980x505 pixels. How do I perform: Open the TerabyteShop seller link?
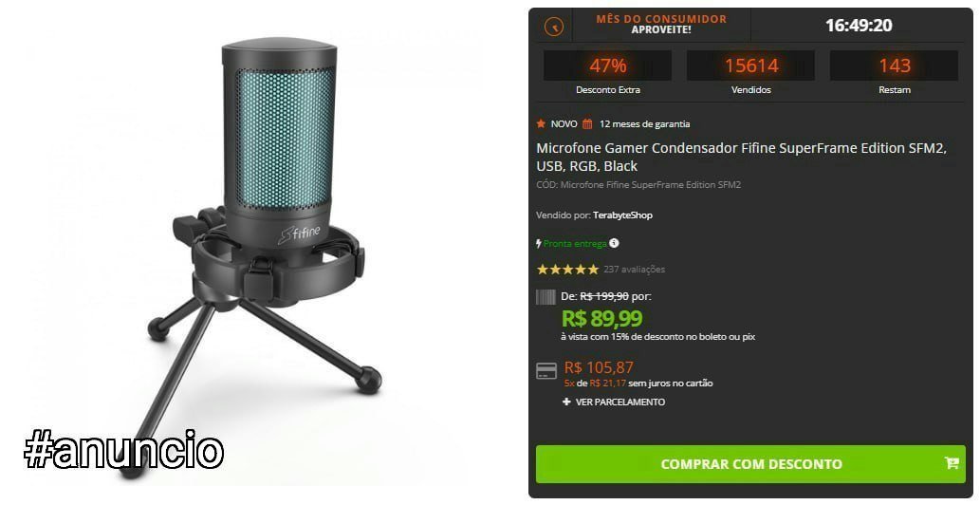click(622, 215)
